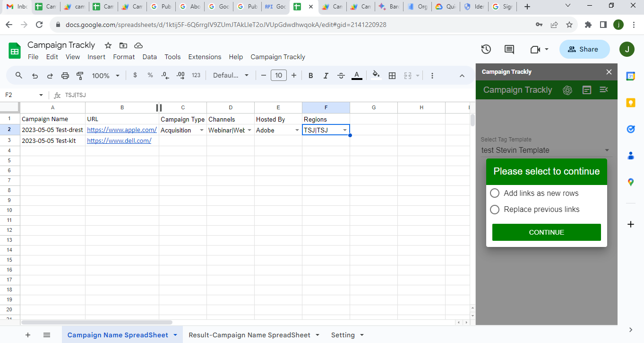Select the Add links as new rows option

point(495,193)
